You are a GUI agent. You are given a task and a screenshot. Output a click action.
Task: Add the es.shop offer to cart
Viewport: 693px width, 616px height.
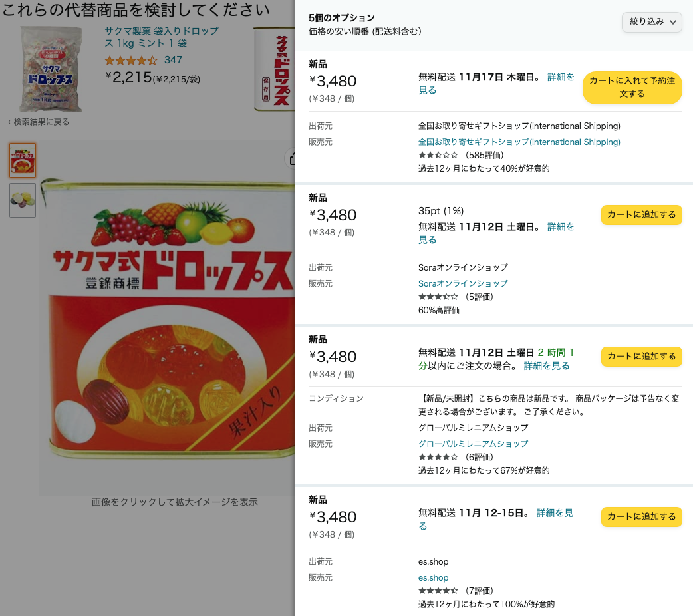(641, 517)
